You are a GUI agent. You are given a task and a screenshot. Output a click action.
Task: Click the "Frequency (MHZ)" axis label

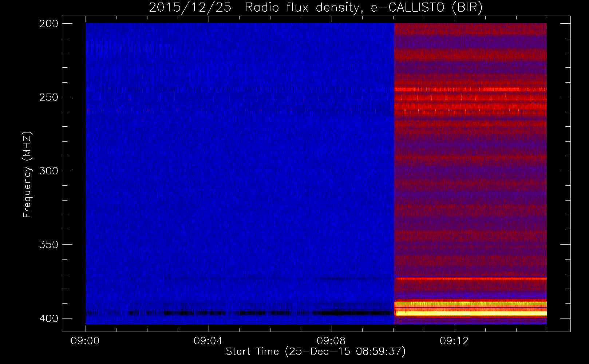[x=27, y=174]
